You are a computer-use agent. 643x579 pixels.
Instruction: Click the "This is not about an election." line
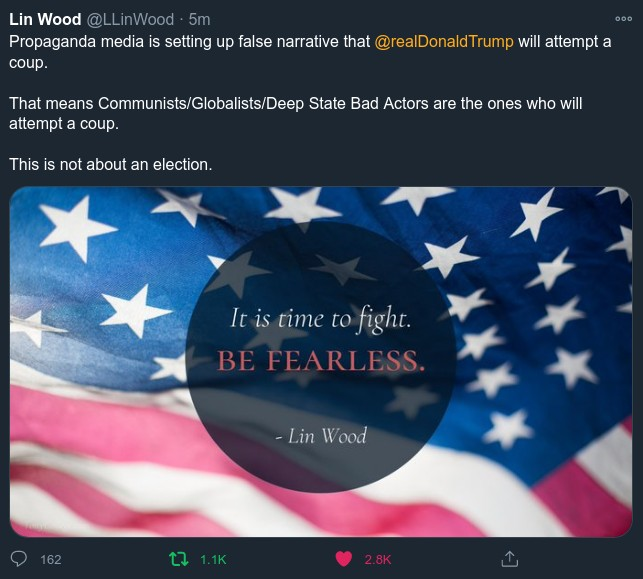pyautogui.click(x=111, y=165)
